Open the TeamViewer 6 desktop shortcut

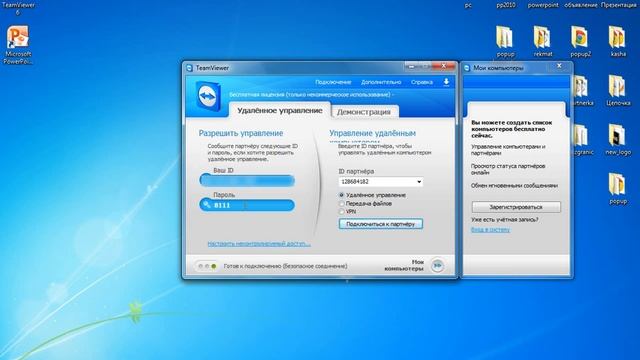(18, 8)
